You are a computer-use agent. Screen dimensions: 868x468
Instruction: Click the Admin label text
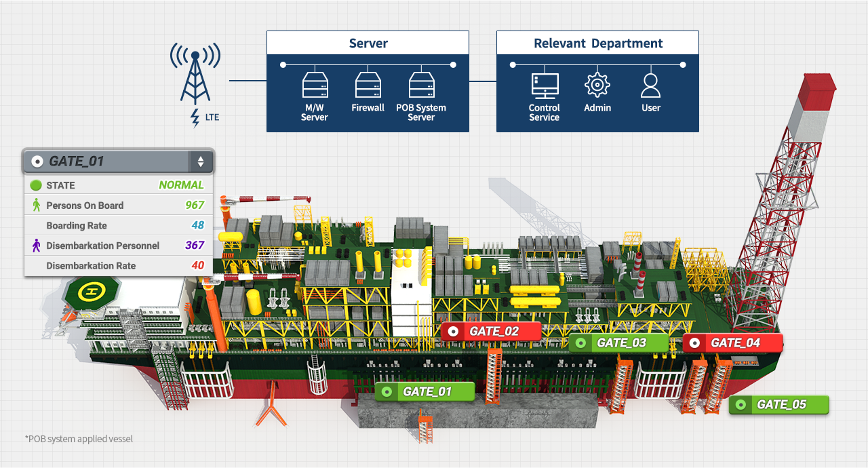coord(597,108)
